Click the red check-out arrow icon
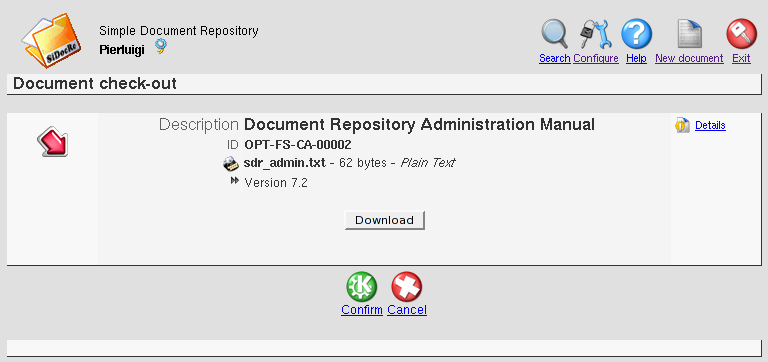The height and width of the screenshot is (362, 768). 52,142
